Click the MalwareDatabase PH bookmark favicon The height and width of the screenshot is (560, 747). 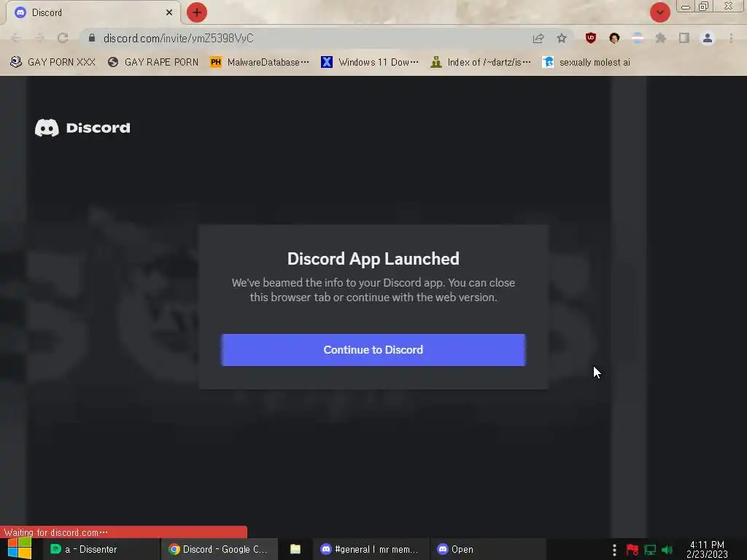click(x=216, y=63)
